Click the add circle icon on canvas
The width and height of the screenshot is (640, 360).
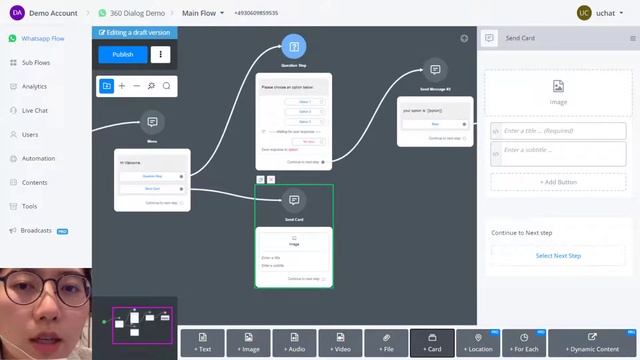coord(464,38)
